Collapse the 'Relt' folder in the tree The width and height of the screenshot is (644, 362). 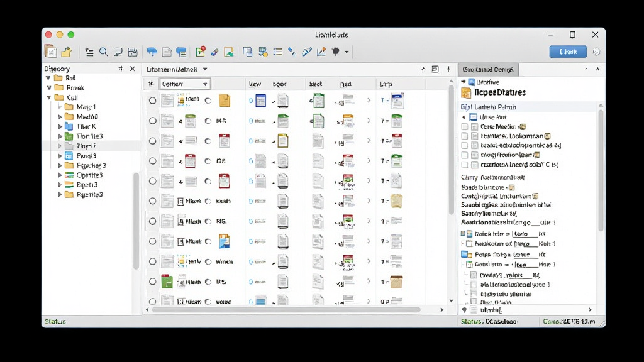click(x=48, y=78)
